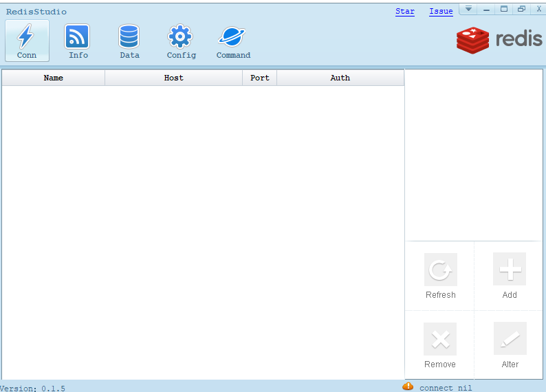Click the Remove connection X icon
The height and width of the screenshot is (392, 546).
[440, 339]
